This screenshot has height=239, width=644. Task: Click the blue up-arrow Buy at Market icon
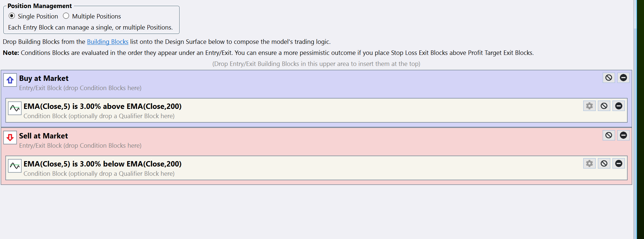10,80
